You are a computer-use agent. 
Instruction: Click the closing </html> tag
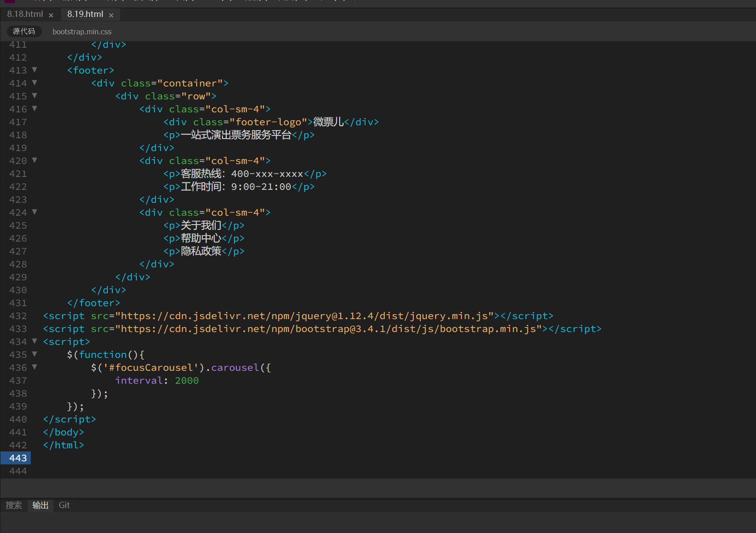click(x=64, y=445)
